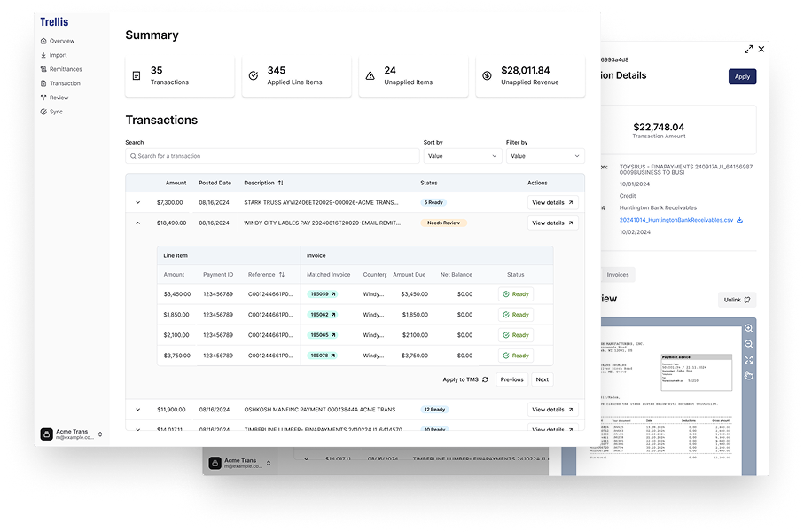The image size is (804, 532).
Task: Sort transactions by Description column
Action: 280,183
